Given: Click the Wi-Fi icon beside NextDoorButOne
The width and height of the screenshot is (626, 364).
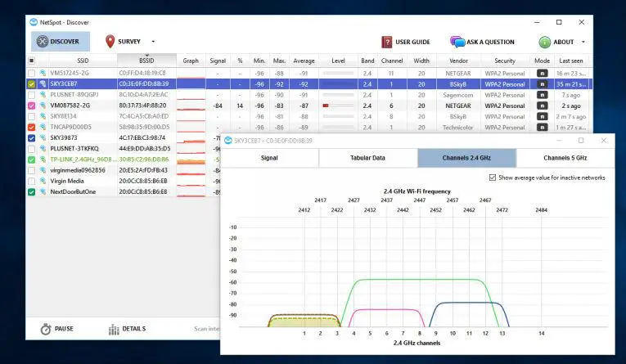Looking at the screenshot, I should click(43, 191).
